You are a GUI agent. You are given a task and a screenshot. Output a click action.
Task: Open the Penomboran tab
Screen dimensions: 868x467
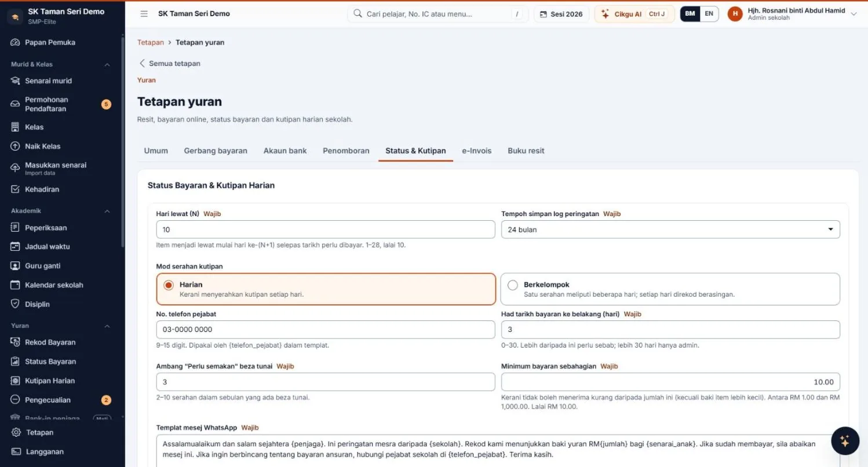[346, 151]
